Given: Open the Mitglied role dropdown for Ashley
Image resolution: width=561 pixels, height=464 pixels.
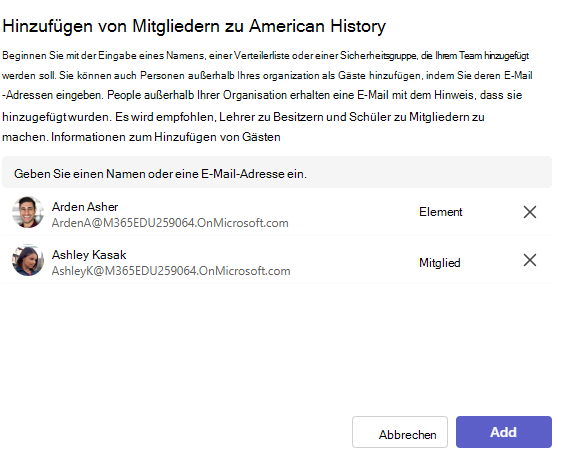Looking at the screenshot, I should click(x=440, y=263).
